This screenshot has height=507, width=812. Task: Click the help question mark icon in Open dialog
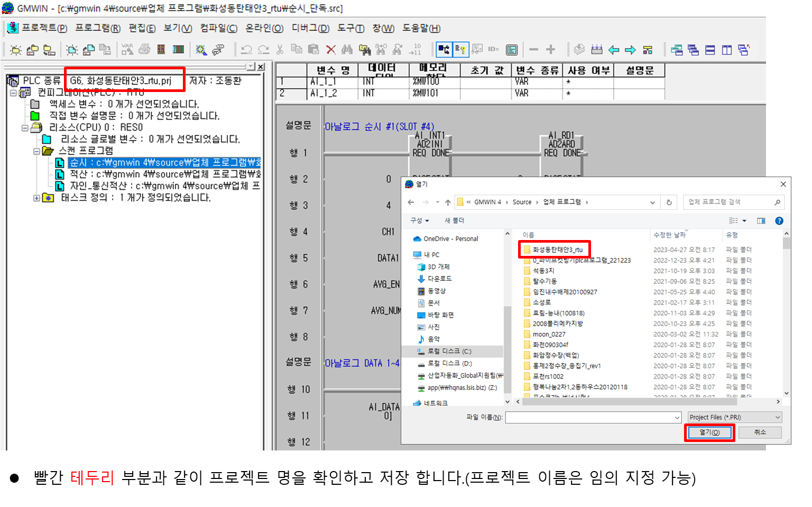[x=779, y=221]
